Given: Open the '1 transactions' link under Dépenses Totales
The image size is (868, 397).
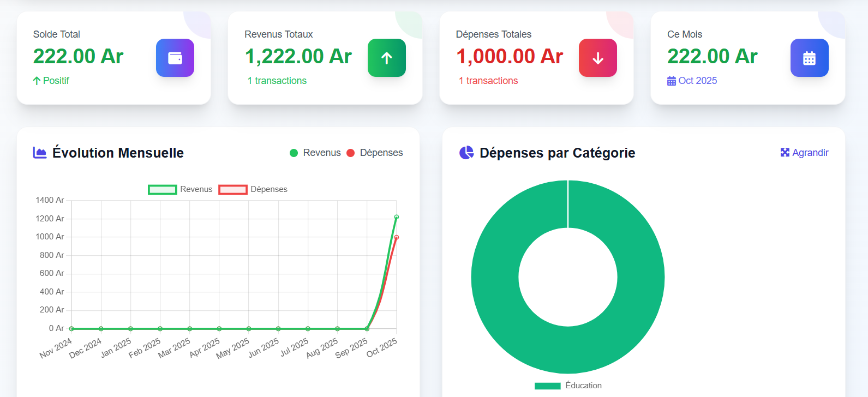Looking at the screenshot, I should click(x=488, y=81).
